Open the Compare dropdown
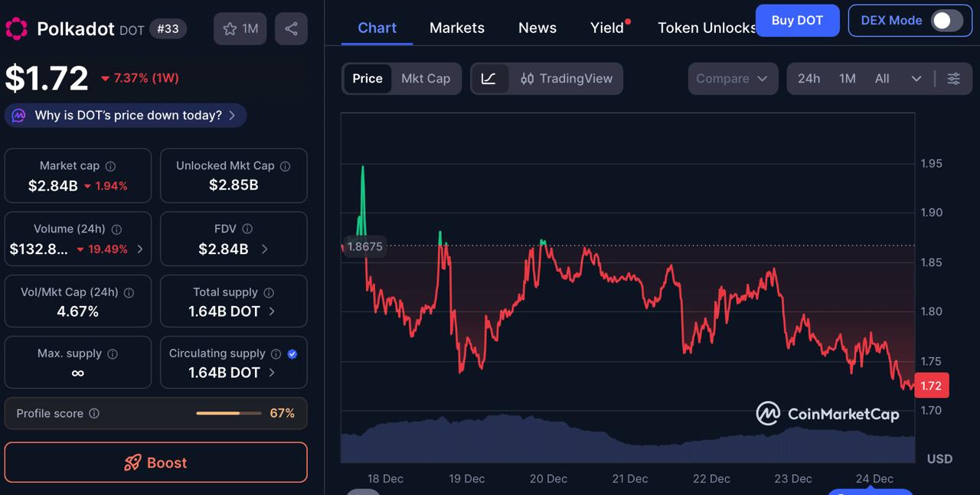The image size is (980, 495). (732, 78)
